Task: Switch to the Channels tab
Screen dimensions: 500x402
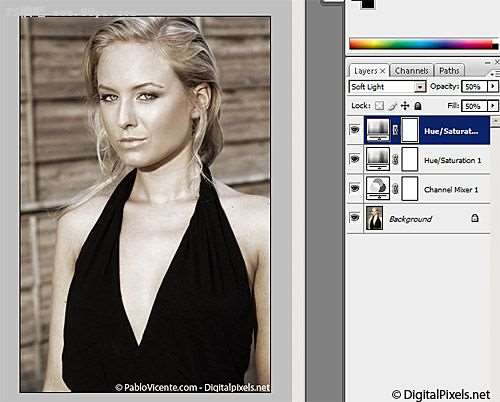Action: pyautogui.click(x=412, y=71)
